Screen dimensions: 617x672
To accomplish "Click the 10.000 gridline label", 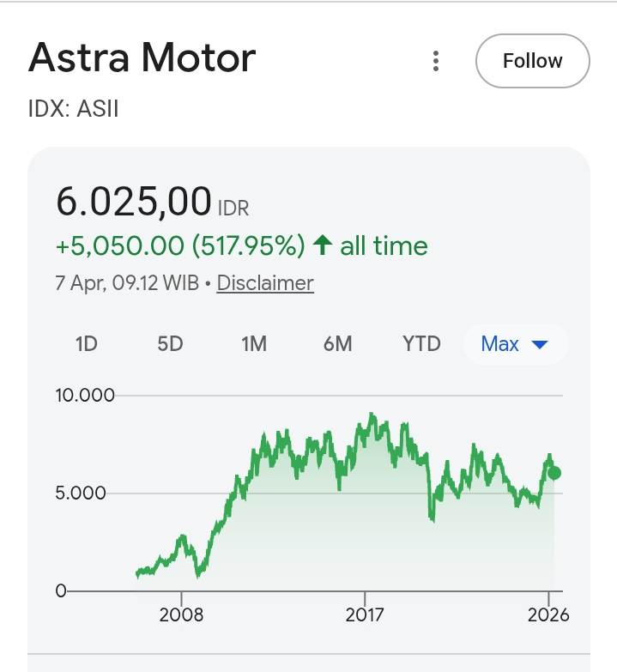I will click(x=84, y=396).
